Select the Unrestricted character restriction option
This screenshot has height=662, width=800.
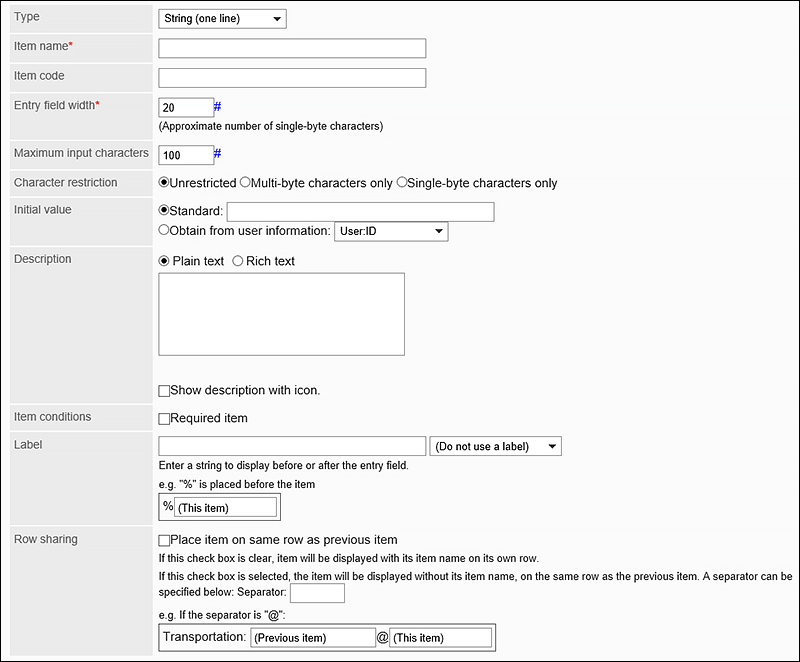pyautogui.click(x=164, y=182)
